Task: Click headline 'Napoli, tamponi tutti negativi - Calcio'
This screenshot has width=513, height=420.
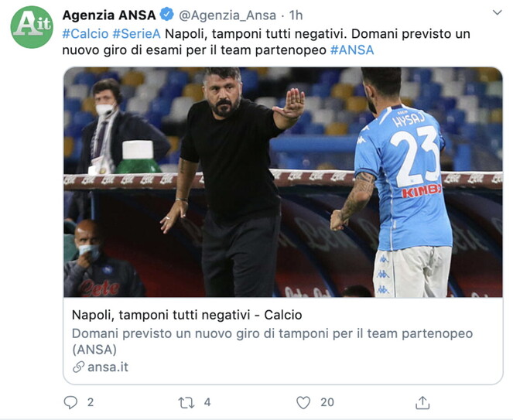Action: (x=186, y=315)
